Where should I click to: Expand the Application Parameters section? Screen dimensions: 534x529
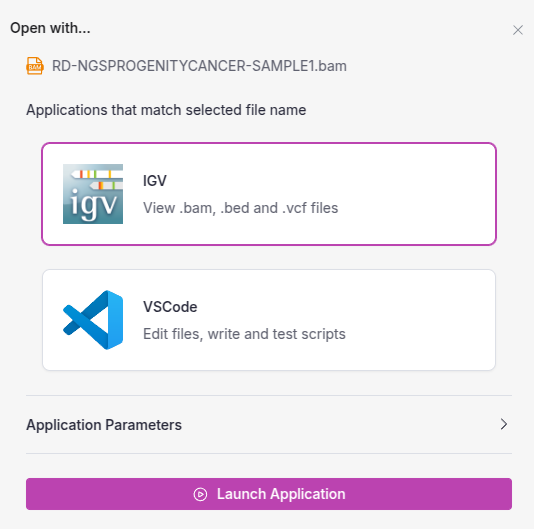(269, 424)
